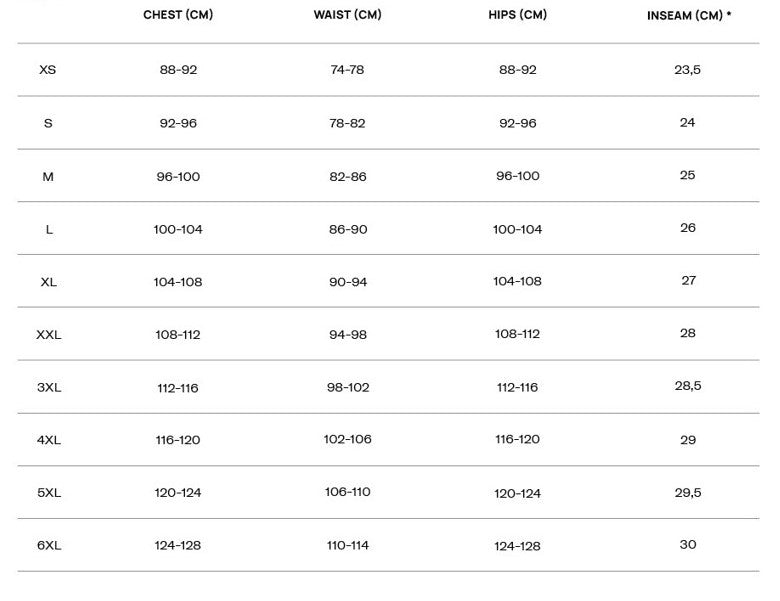The image size is (780, 601).
Task: Select waist measurement 82-86 in M row
Action: pos(348,176)
